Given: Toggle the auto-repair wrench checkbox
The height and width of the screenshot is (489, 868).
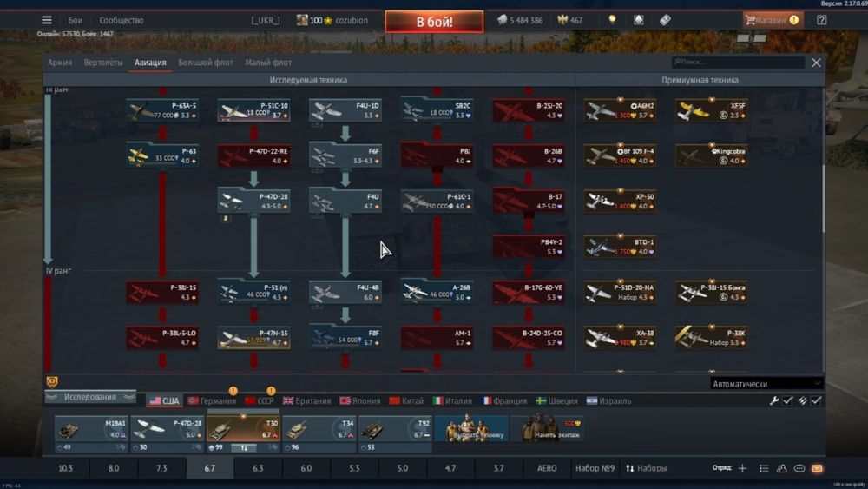Looking at the screenshot, I should [788, 400].
